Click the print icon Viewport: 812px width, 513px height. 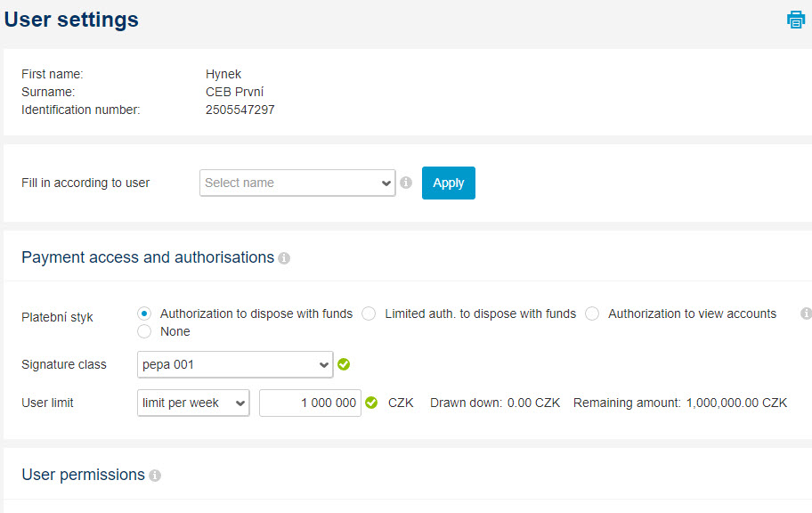point(795,20)
